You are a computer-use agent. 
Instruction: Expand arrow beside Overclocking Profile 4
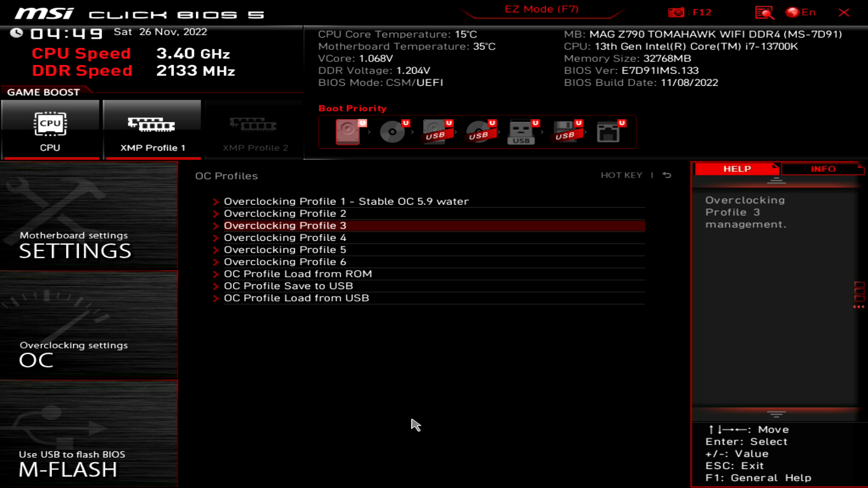[x=216, y=238]
